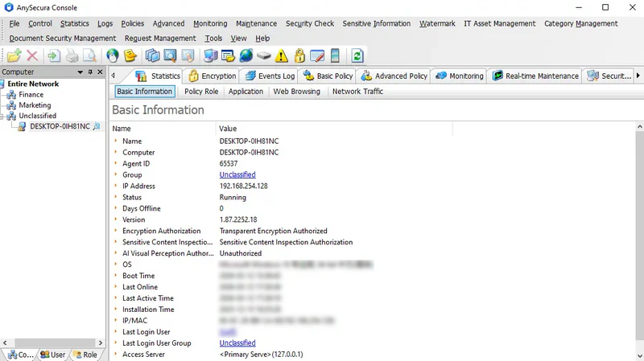
Task: Open the Watermark menu
Action: coord(437,24)
